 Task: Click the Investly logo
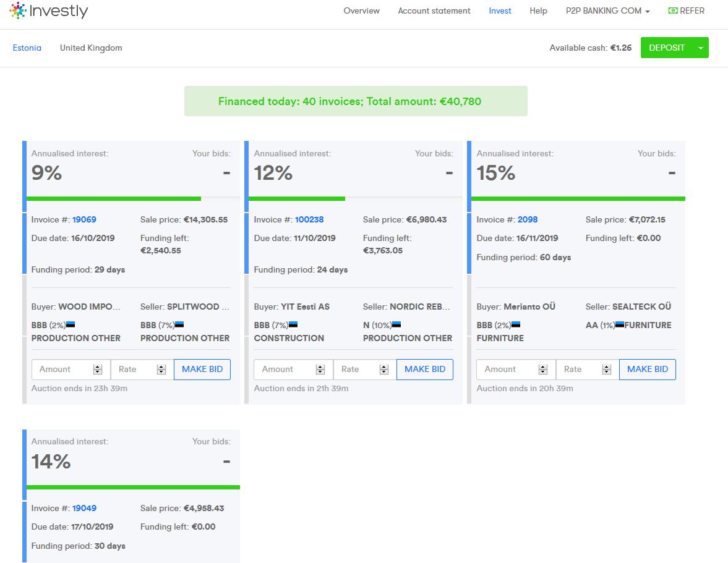click(x=49, y=11)
